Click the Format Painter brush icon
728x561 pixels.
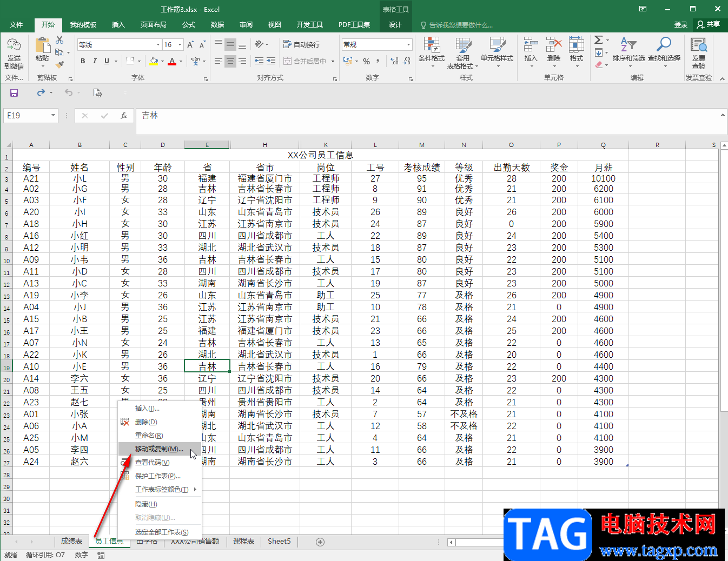click(x=59, y=64)
